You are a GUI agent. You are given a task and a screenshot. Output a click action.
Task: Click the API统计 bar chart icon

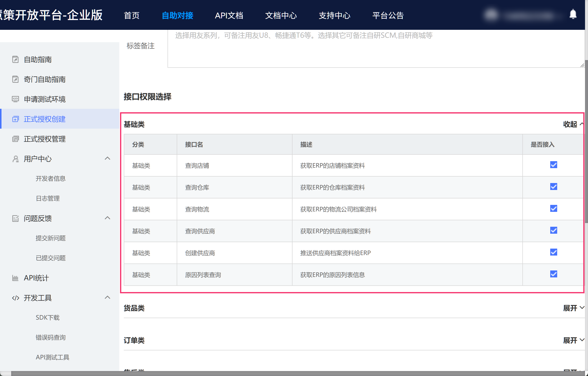click(15, 278)
